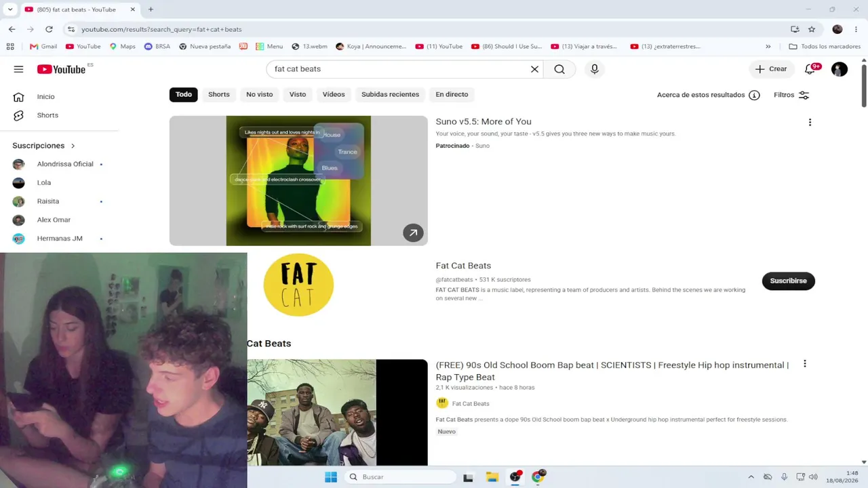Screen dimensions: 868x488
Task: Clear the search box with the X
Action: (534, 69)
